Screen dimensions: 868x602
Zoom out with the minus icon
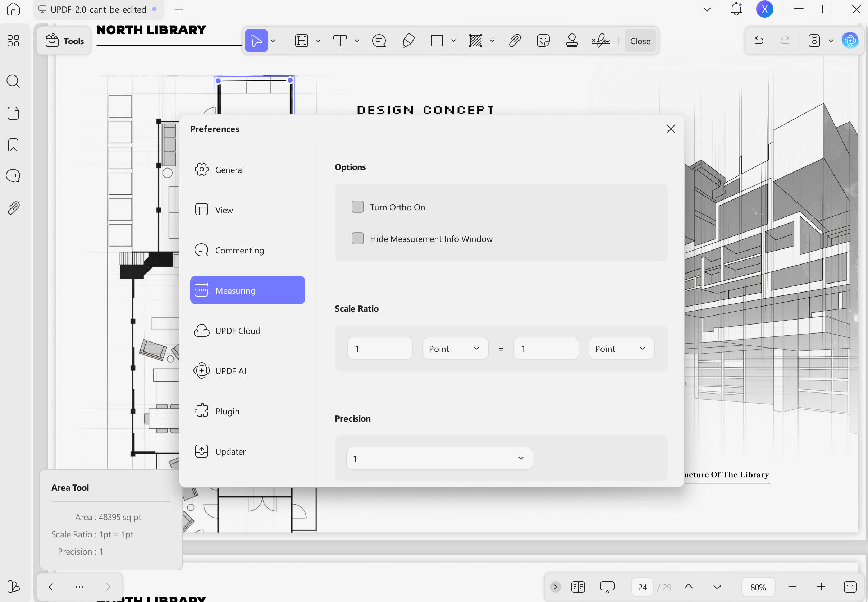pyautogui.click(x=792, y=587)
